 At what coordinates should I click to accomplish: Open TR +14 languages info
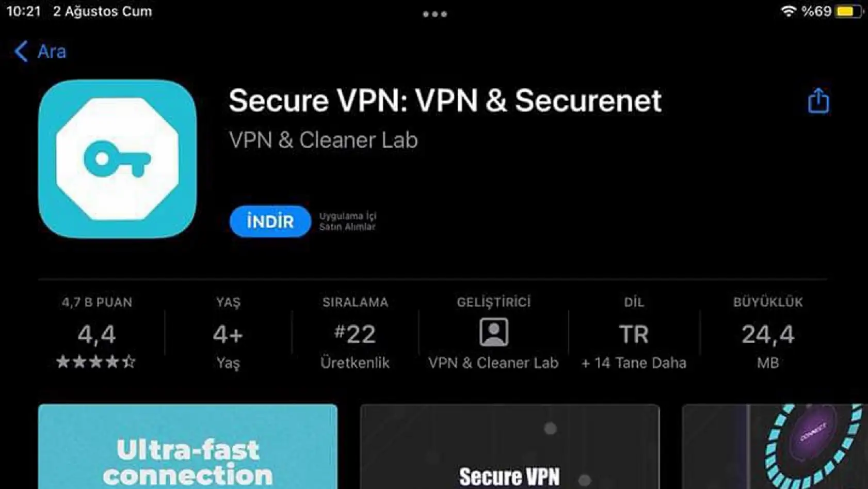pos(634,333)
